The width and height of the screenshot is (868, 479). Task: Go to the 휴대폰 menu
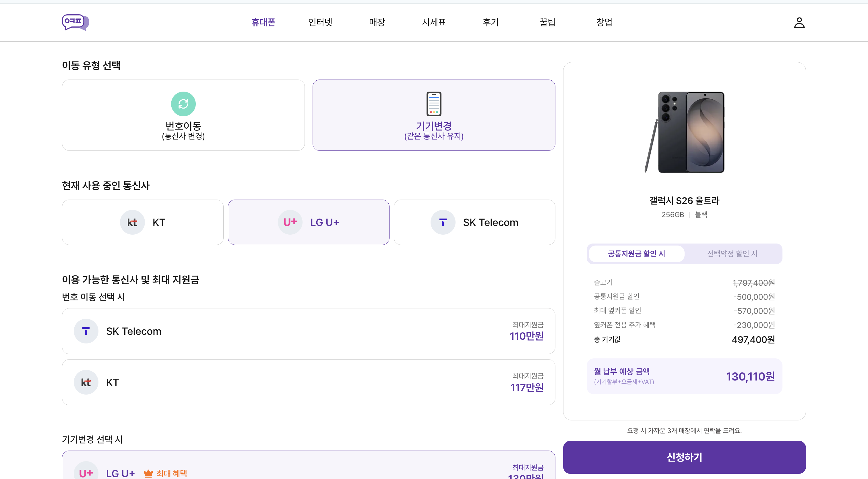tap(263, 22)
